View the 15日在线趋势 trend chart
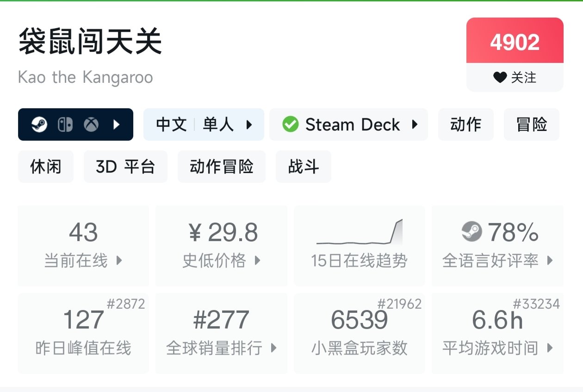Viewport: 583px width, 392px height. click(x=360, y=246)
